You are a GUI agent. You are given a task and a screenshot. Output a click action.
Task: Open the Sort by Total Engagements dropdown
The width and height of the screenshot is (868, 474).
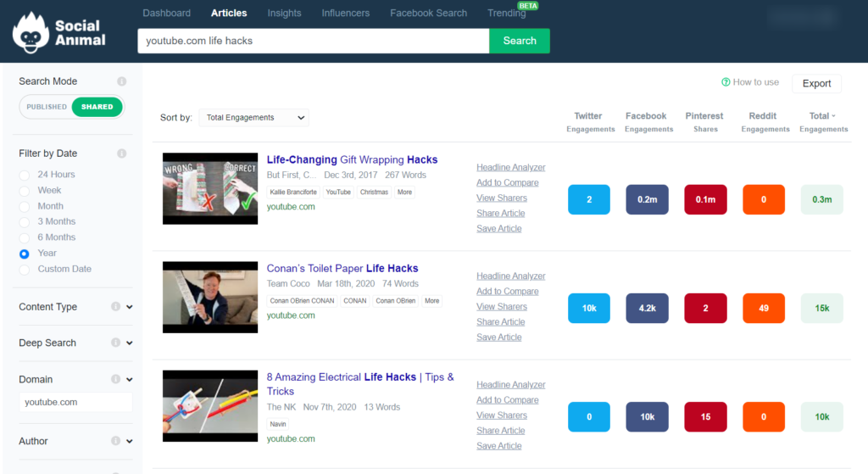pos(253,117)
